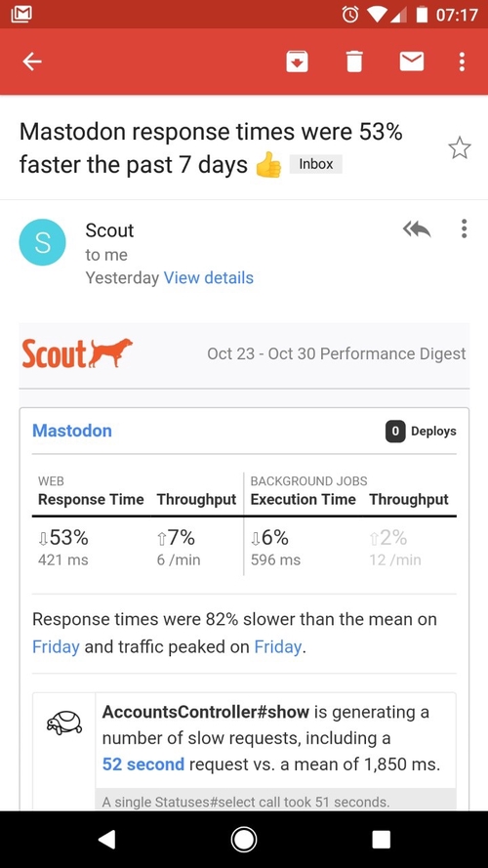Open the Mastodon app link
The width and height of the screenshot is (488, 868).
coord(72,431)
